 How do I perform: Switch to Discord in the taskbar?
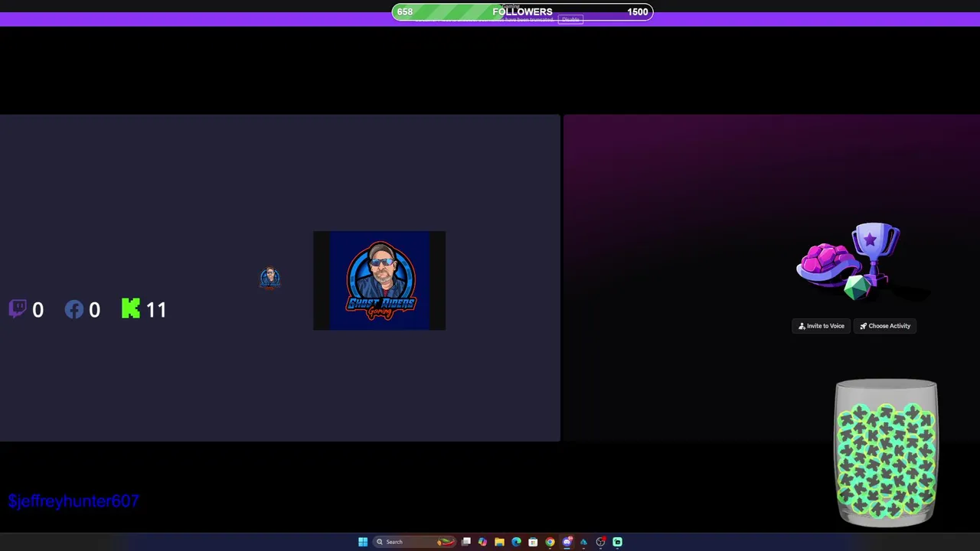point(567,542)
